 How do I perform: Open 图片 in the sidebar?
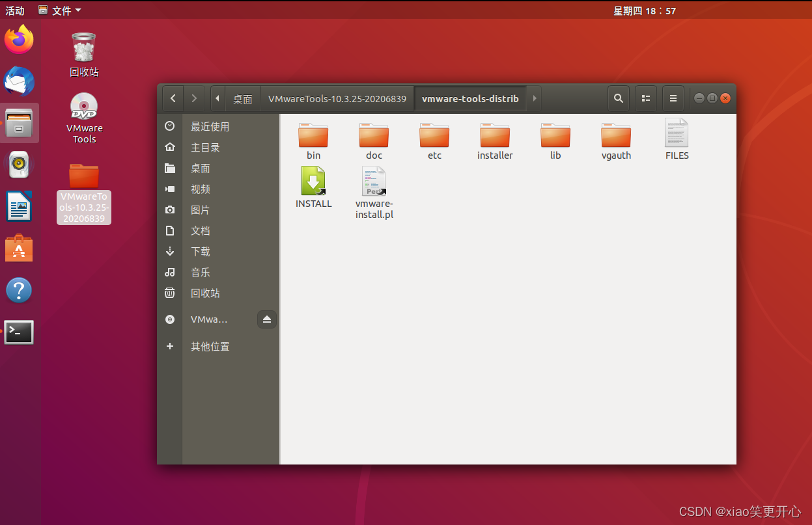click(x=219, y=209)
